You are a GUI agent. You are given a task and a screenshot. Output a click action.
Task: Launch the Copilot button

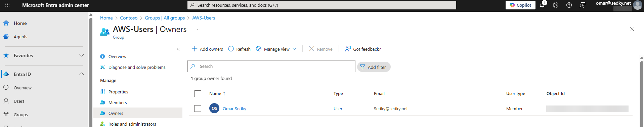520,5
